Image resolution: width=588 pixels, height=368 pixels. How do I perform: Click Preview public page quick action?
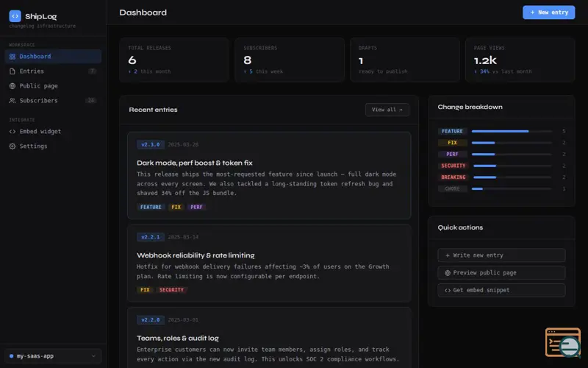(x=501, y=273)
